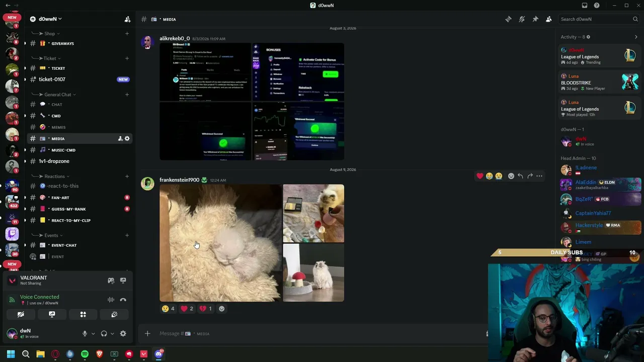This screenshot has height=362, width=644.
Task: Click VALORANT activity controller icon
Action: click(x=111, y=281)
